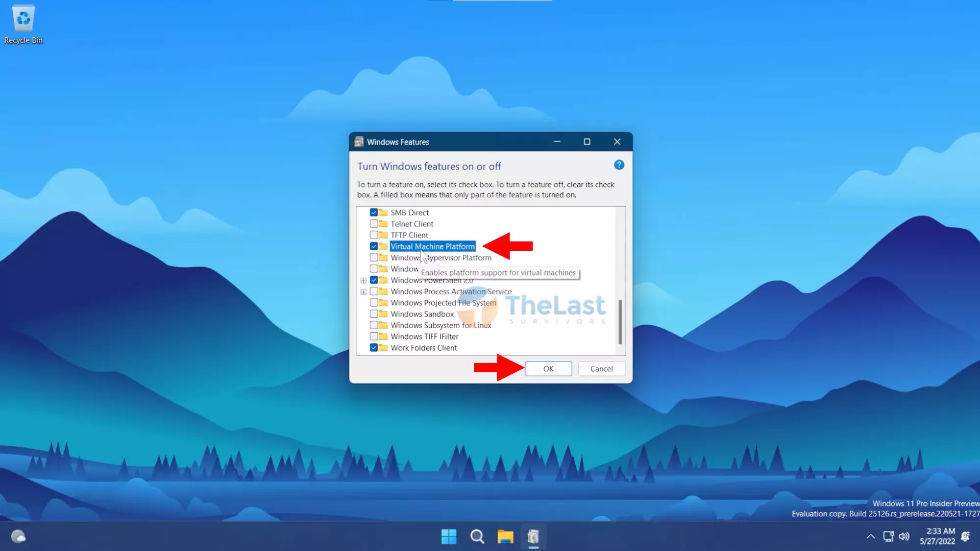Click the Windows Subsystem for Linux folder icon
This screenshot has width=980, height=551.
coord(383,325)
